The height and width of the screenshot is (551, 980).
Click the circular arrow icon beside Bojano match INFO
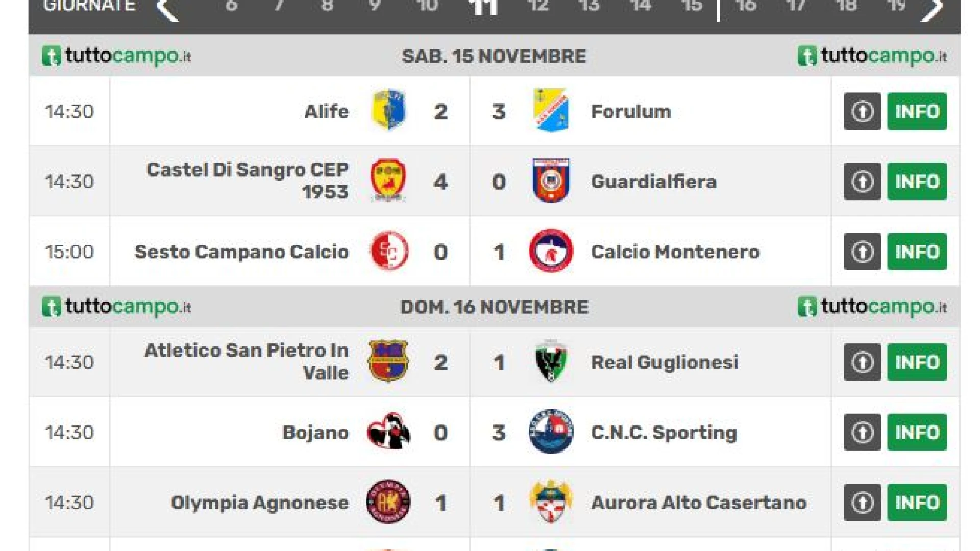pyautogui.click(x=862, y=432)
